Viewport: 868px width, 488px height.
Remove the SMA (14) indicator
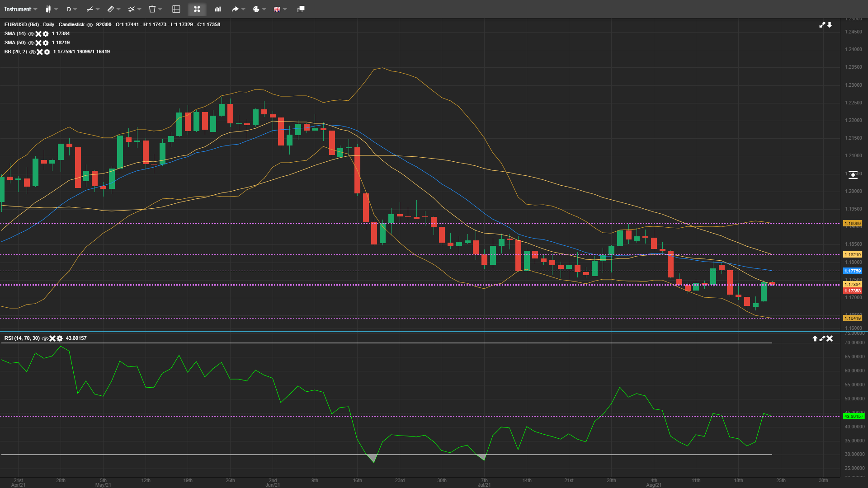[38, 34]
